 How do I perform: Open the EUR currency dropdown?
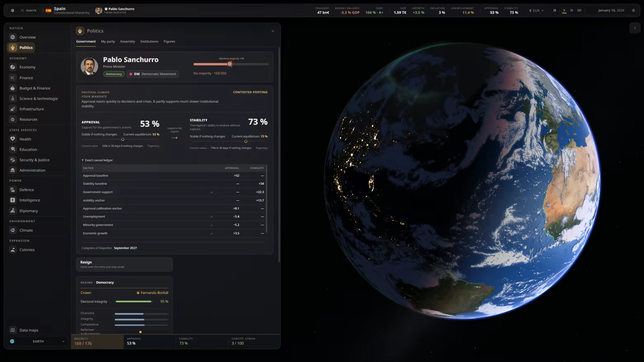pyautogui.click(x=536, y=10)
